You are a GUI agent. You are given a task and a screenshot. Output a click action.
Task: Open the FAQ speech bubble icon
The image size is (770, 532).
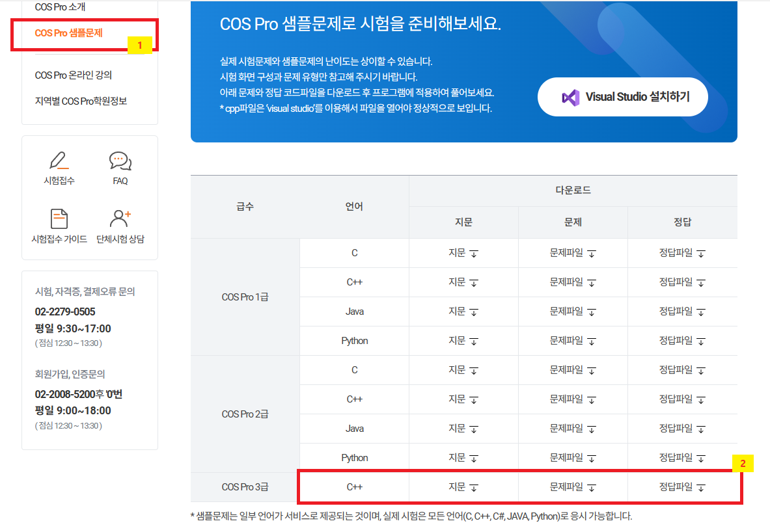pos(120,161)
